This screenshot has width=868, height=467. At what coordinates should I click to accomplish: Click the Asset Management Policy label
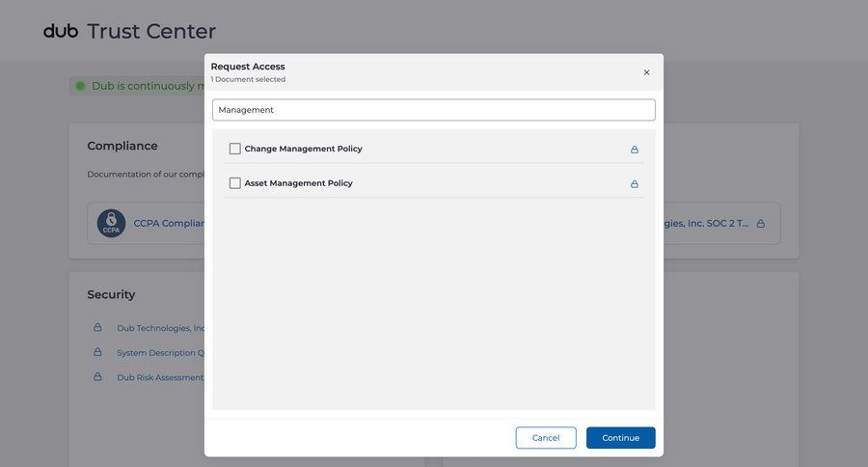(298, 182)
